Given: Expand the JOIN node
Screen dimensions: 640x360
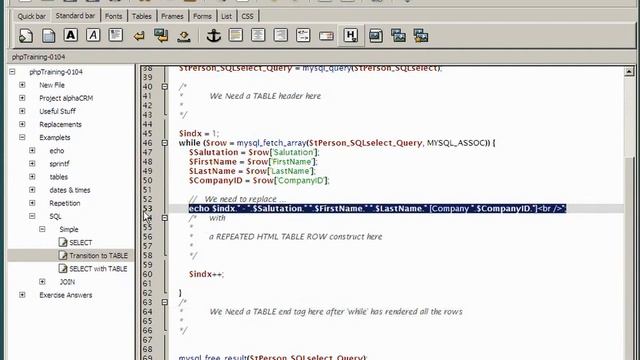Looking at the screenshot, I should [x=42, y=282].
